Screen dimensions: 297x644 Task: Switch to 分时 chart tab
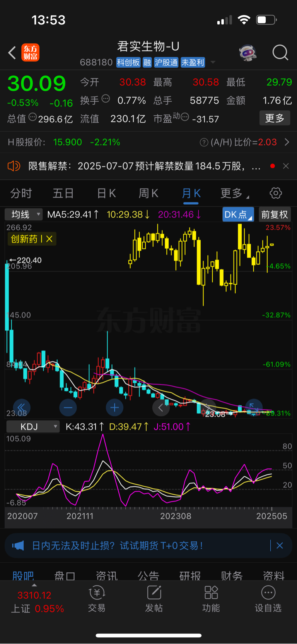coord(21,193)
